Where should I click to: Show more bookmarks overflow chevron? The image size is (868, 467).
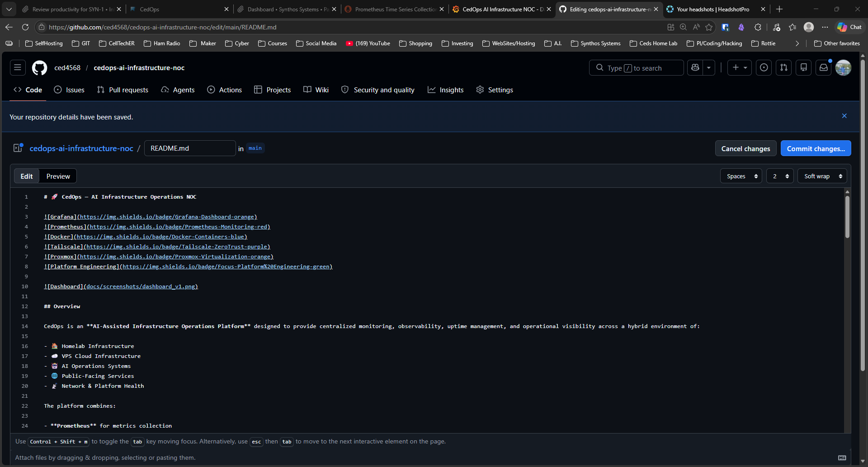tap(797, 43)
